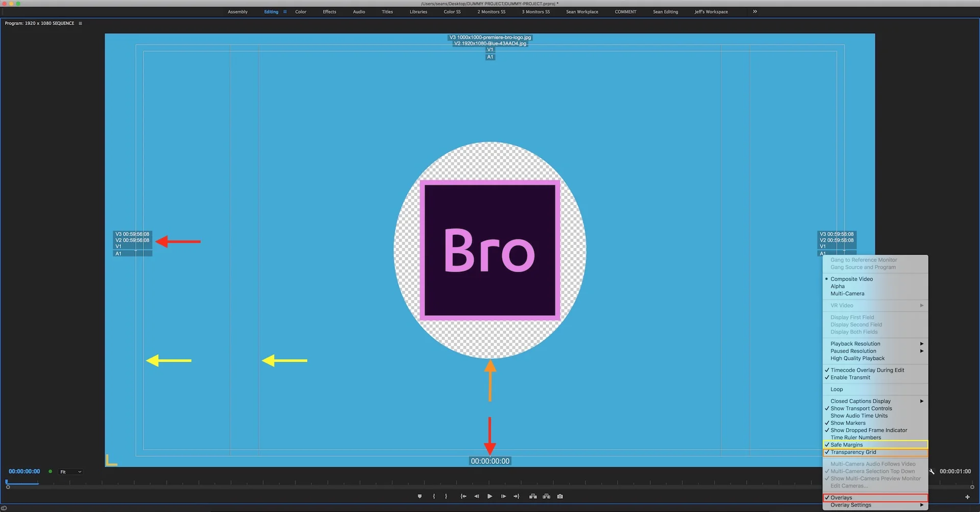Click the duration timecode 00:00:01:00
The height and width of the screenshot is (512, 980).
coord(955,472)
